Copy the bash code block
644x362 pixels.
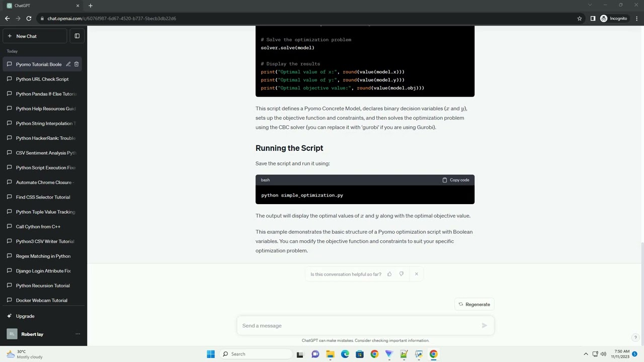(456, 180)
